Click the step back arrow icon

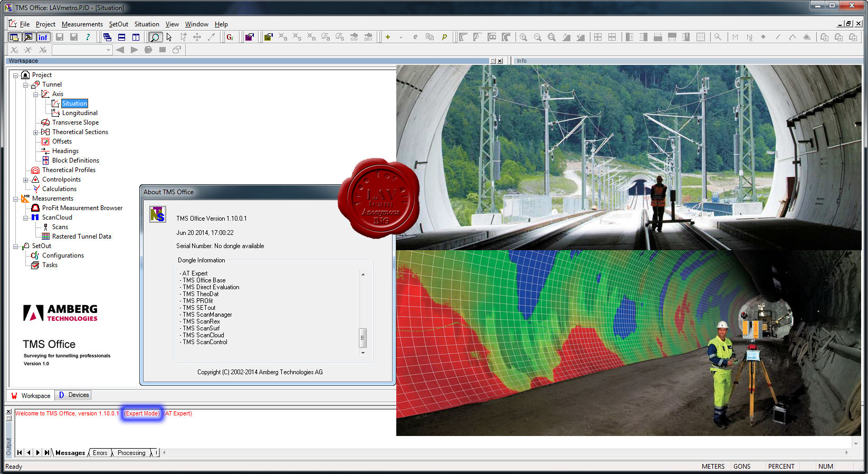120,50
